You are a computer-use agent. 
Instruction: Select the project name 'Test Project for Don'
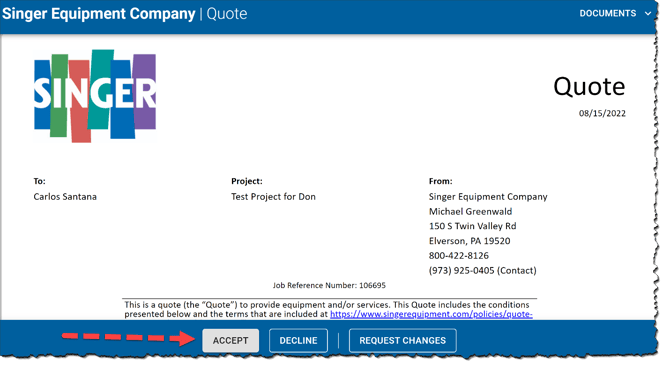coord(273,196)
